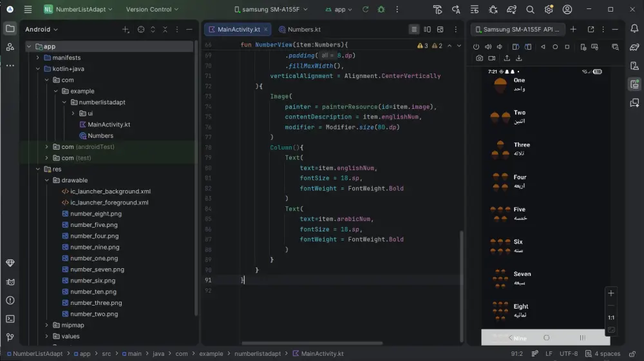
Task: Open the App Quality Insights gem icon
Action: tap(10, 263)
